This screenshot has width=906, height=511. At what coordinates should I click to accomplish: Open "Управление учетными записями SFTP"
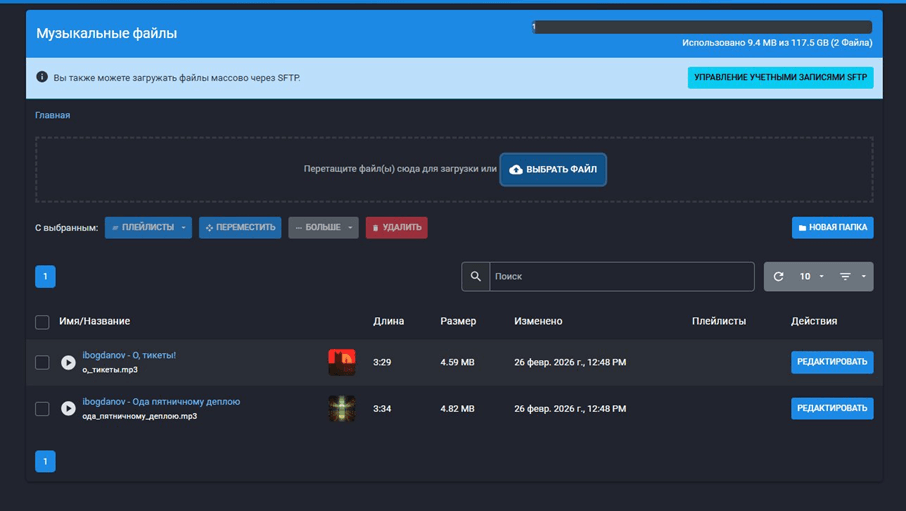pos(780,78)
